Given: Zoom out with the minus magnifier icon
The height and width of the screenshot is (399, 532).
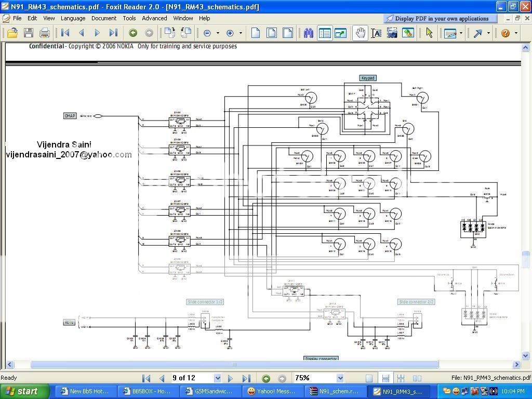Looking at the screenshot, I should point(207,33).
